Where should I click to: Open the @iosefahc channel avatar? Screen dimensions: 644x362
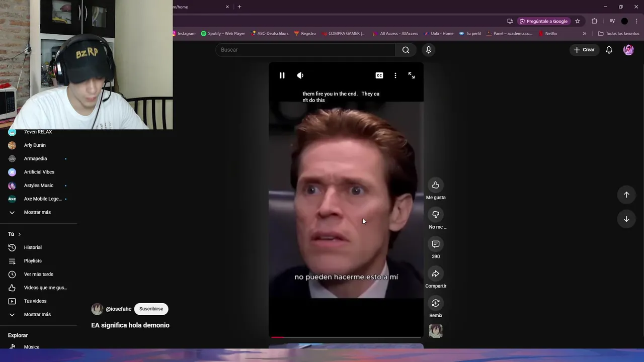97,309
